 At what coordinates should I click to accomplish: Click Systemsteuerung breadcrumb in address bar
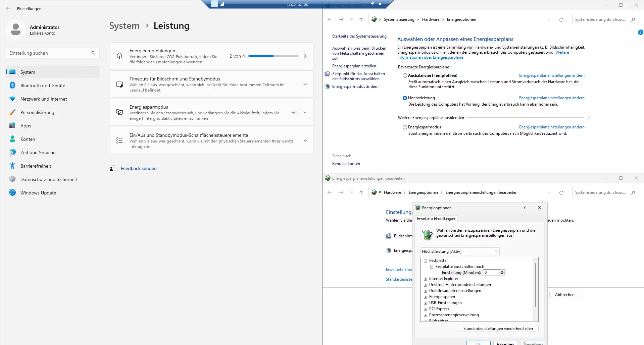(x=399, y=19)
